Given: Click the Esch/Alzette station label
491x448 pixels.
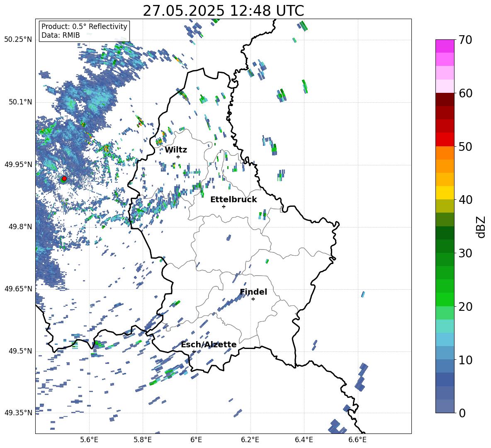Looking at the screenshot, I should [x=209, y=345].
